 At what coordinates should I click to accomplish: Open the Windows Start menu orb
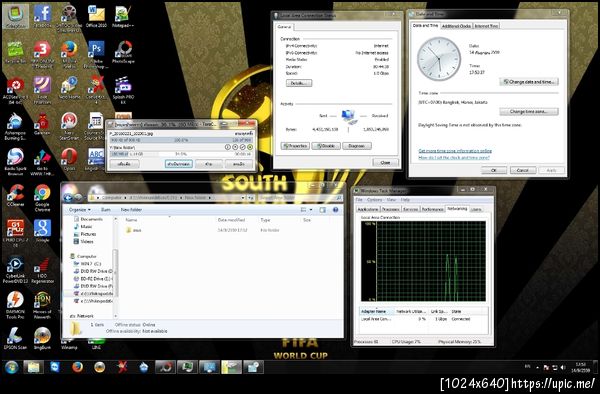coord(11,367)
